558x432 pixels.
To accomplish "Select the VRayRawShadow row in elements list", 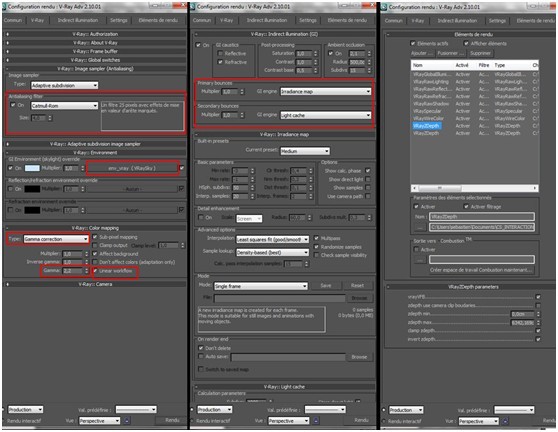I will click(x=475, y=104).
